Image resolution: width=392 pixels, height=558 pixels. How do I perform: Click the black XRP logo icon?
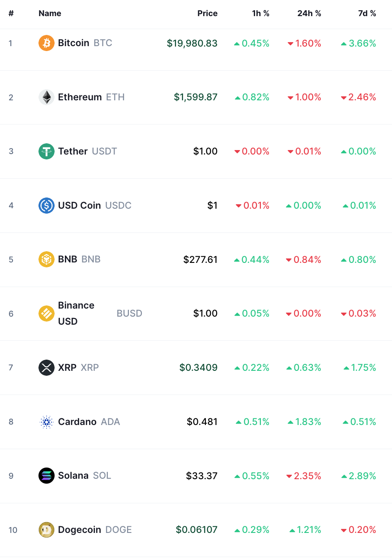click(47, 368)
